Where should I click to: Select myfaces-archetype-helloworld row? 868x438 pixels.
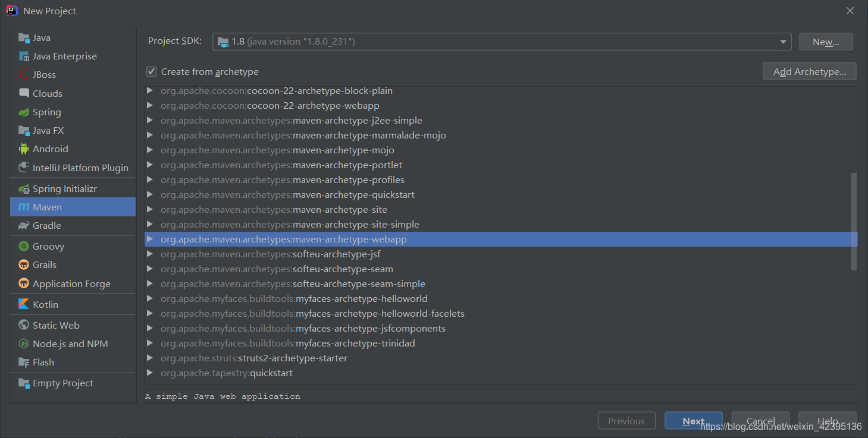[501, 299]
